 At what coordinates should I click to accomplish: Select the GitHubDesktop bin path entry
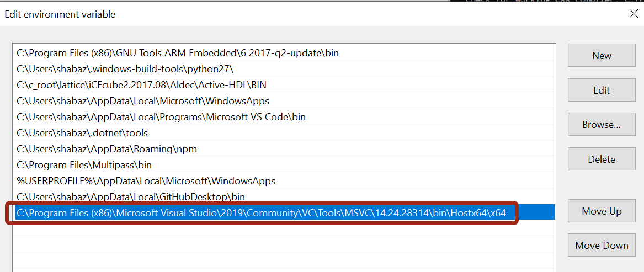(x=284, y=197)
